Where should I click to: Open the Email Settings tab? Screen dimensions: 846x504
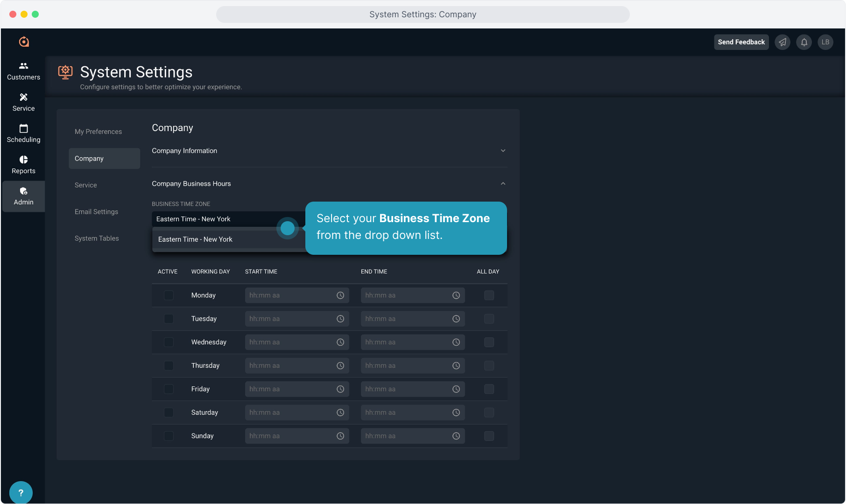pyautogui.click(x=96, y=212)
